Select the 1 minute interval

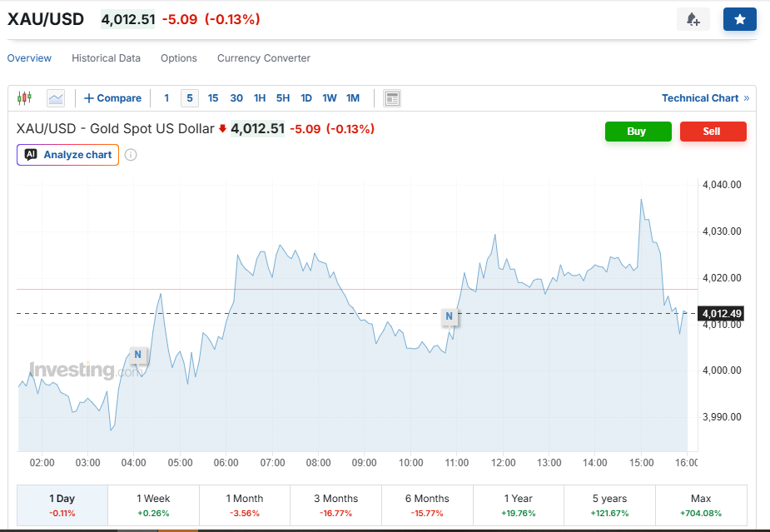click(x=166, y=98)
